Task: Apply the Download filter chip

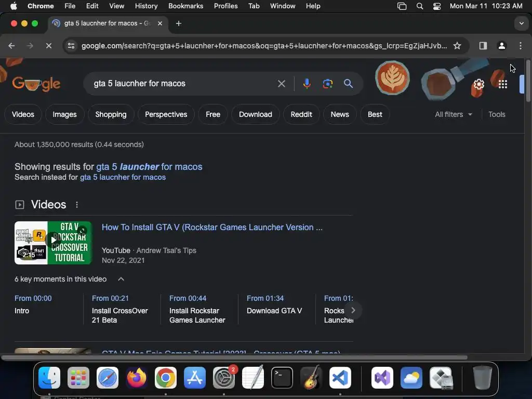Action: (256, 114)
